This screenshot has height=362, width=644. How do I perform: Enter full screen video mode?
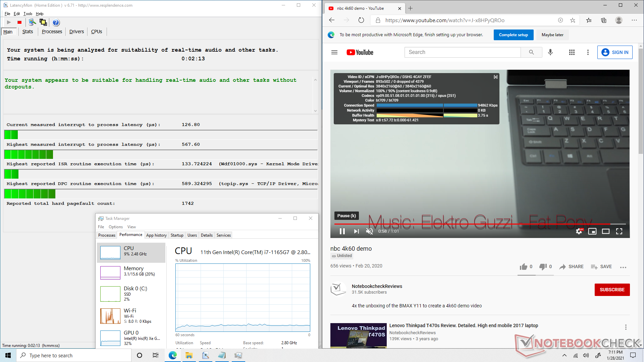pyautogui.click(x=619, y=231)
